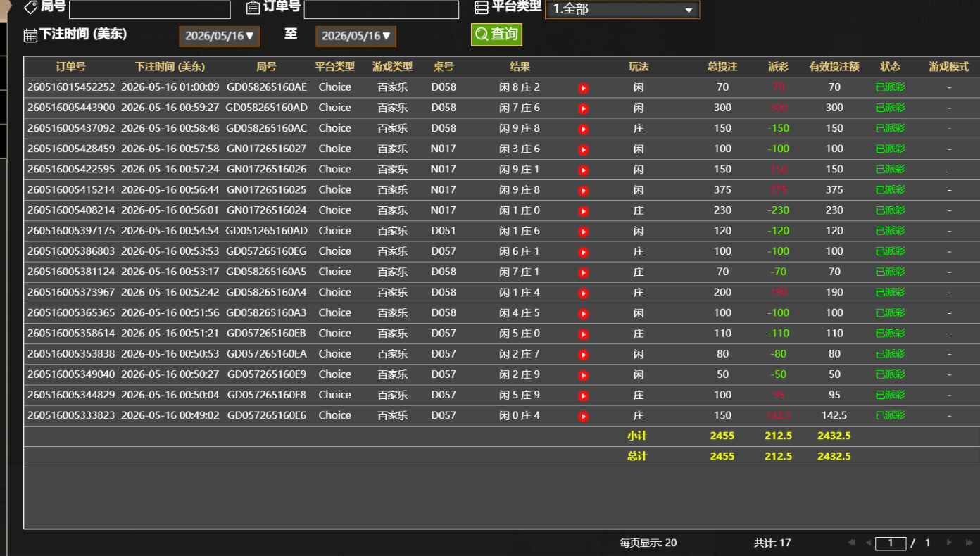
Task: Click payout value -230
Action: tap(778, 210)
